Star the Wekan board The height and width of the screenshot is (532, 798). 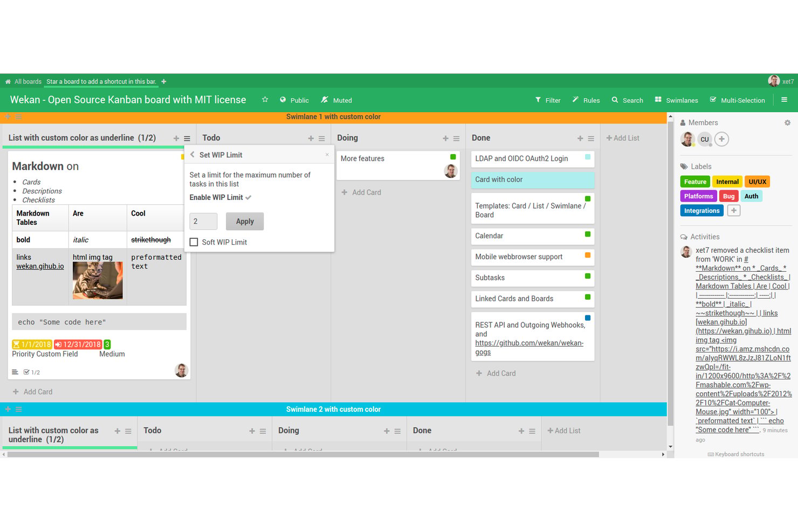click(x=265, y=100)
